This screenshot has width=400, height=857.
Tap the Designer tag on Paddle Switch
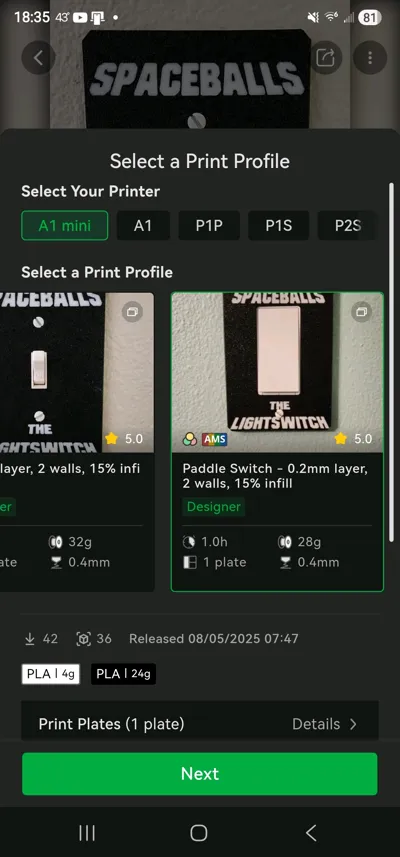[213, 507]
